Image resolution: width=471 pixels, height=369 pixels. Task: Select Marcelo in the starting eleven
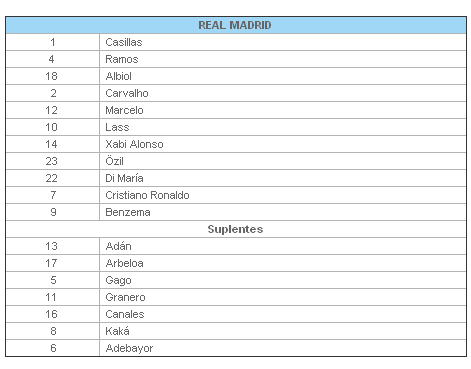[124, 110]
